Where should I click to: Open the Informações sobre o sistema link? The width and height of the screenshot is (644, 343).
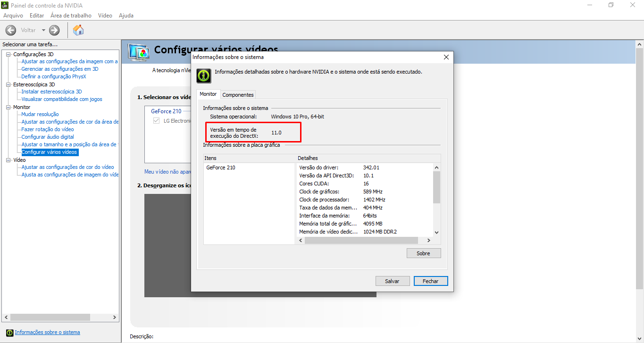(x=47, y=332)
